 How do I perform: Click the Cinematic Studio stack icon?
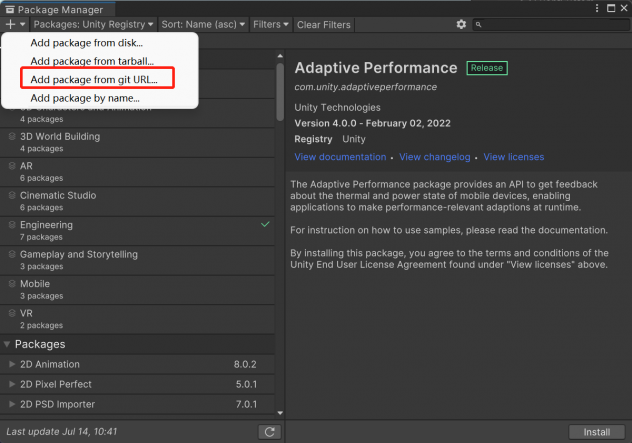12,195
